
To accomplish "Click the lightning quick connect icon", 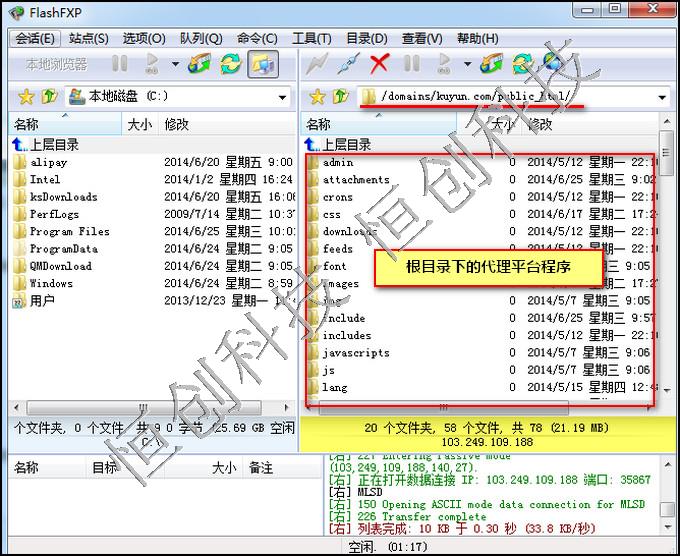I will [317, 64].
